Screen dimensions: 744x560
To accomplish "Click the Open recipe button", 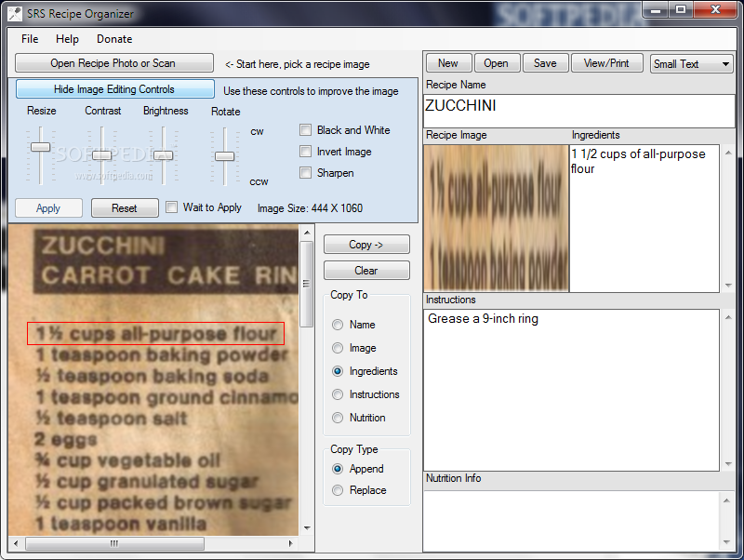I will (x=497, y=63).
